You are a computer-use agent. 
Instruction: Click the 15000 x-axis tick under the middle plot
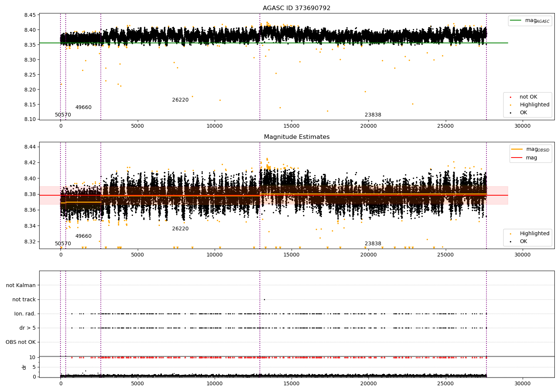click(x=292, y=255)
